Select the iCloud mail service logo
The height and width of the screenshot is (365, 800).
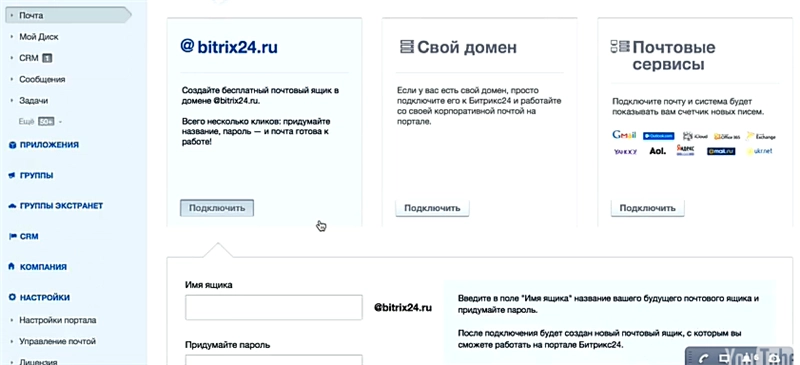coord(695,136)
